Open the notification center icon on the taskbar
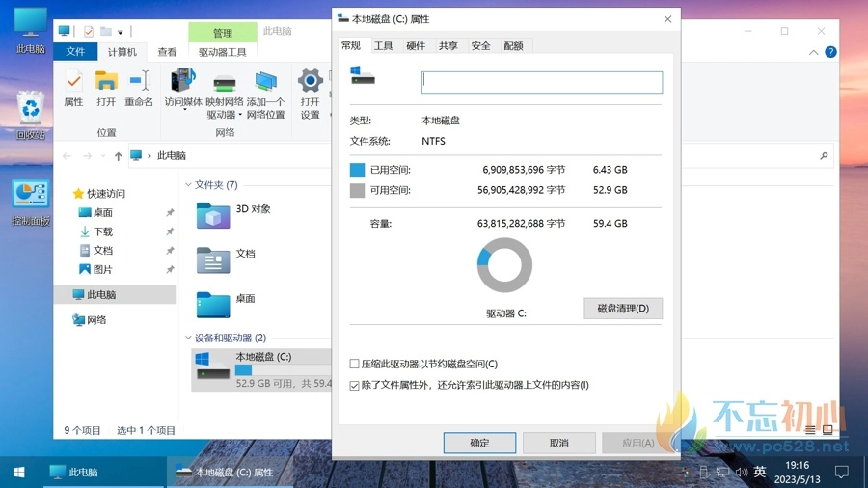This screenshot has height=488, width=868. [841, 472]
